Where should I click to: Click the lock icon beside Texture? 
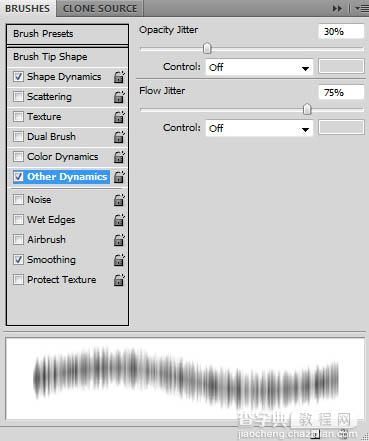(119, 117)
